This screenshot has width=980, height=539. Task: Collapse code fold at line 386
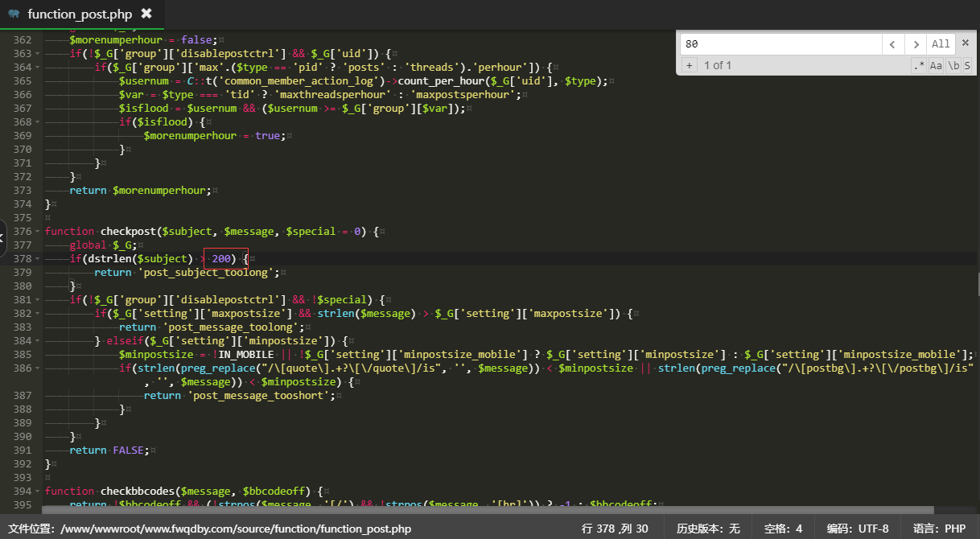point(39,368)
